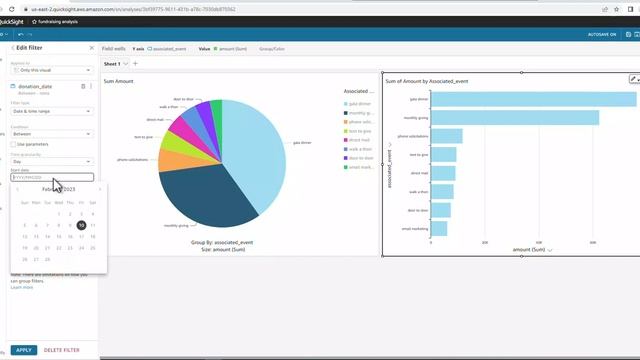
Task: Click the walk a thon legend entry
Action: pyautogui.click(x=358, y=149)
